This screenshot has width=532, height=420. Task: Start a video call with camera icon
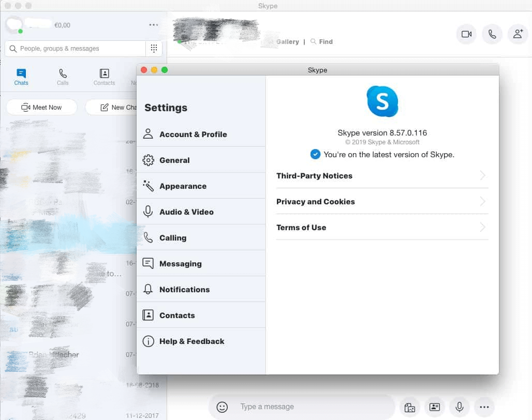coord(466,34)
